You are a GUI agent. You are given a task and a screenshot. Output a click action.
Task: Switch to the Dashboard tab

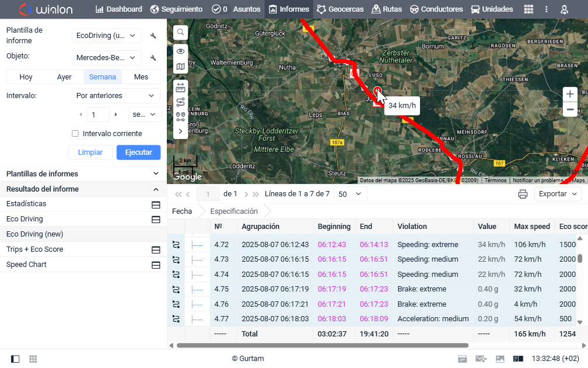[x=118, y=9]
